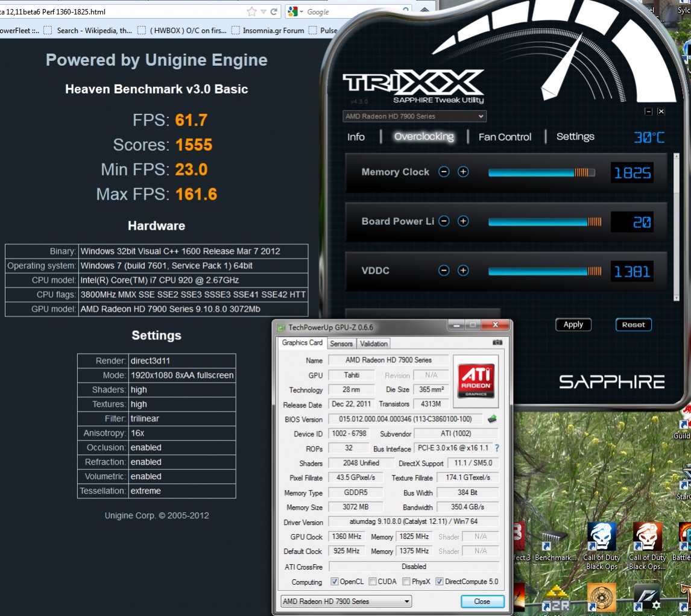691x616 pixels.
Task: Toggle the CUDA checkbox
Action: (x=373, y=582)
